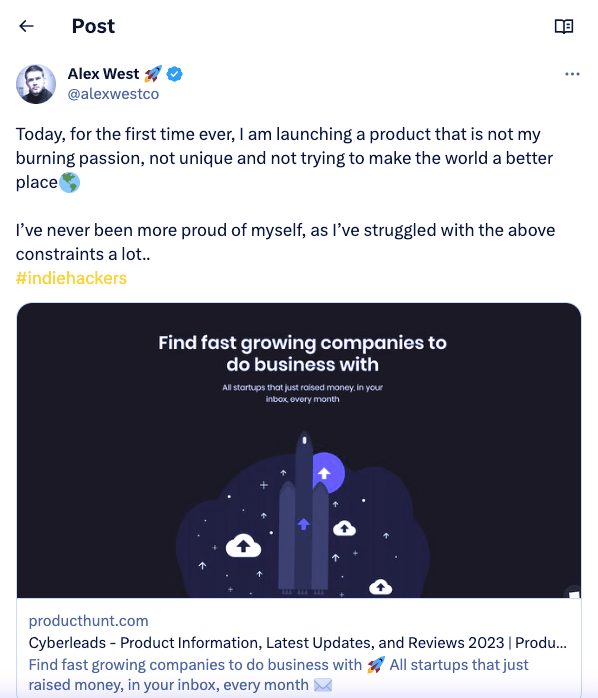Click the large upload cloud icon
Viewport: 598px width, 698px height.
pyautogui.click(x=243, y=545)
